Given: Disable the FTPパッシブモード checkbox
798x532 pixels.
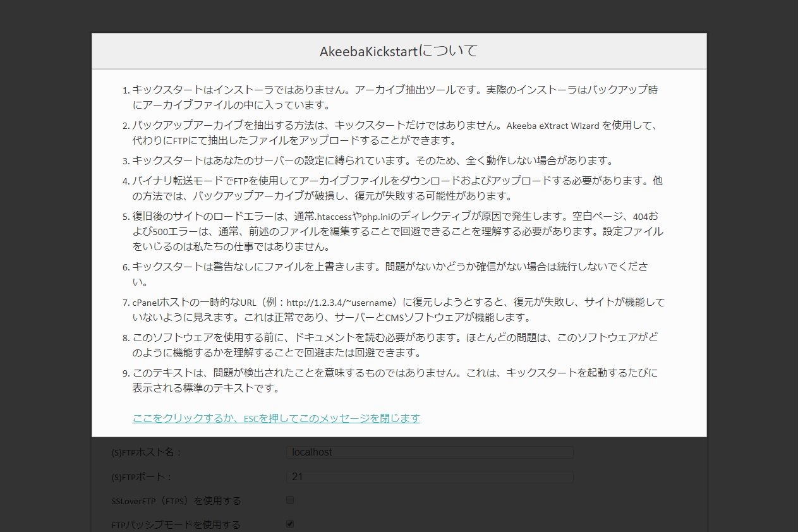Looking at the screenshot, I should (x=289, y=524).
